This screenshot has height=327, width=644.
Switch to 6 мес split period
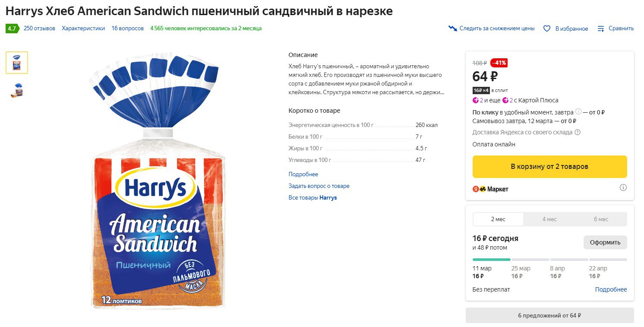[601, 219]
